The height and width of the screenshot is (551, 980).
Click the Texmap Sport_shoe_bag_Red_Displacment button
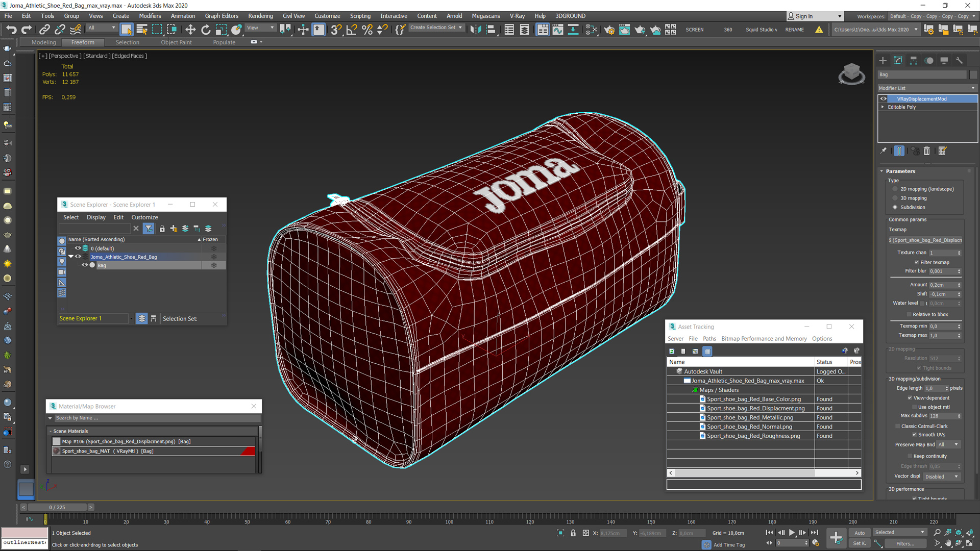[925, 240]
